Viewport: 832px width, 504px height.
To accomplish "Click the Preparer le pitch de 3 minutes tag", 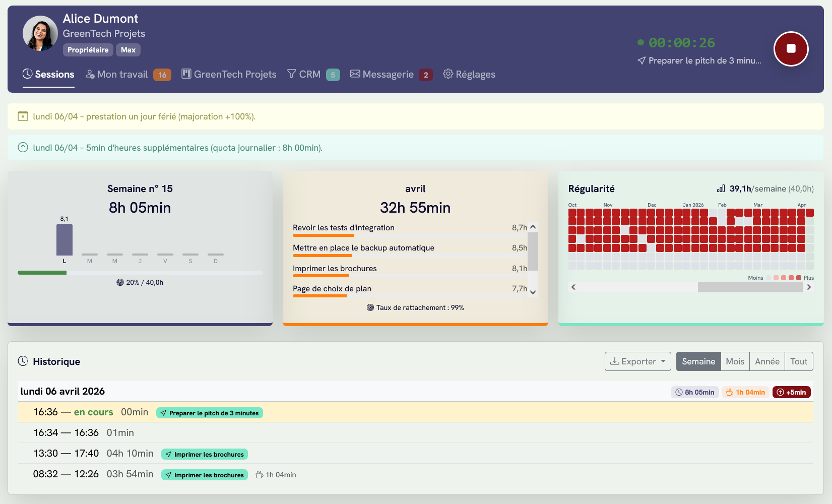I will pyautogui.click(x=209, y=413).
